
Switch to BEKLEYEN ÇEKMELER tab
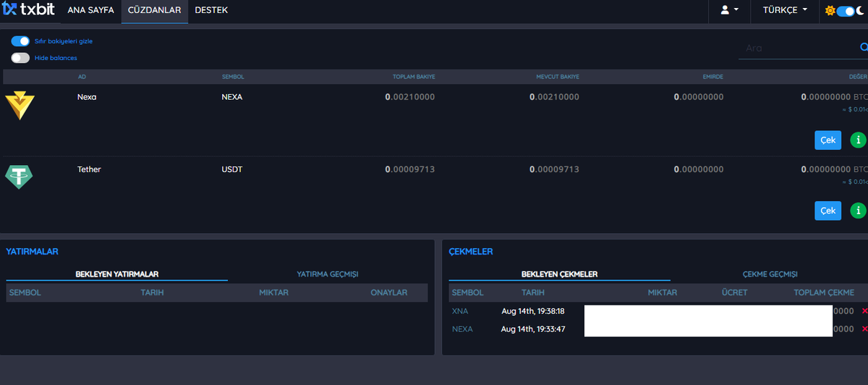click(x=559, y=274)
